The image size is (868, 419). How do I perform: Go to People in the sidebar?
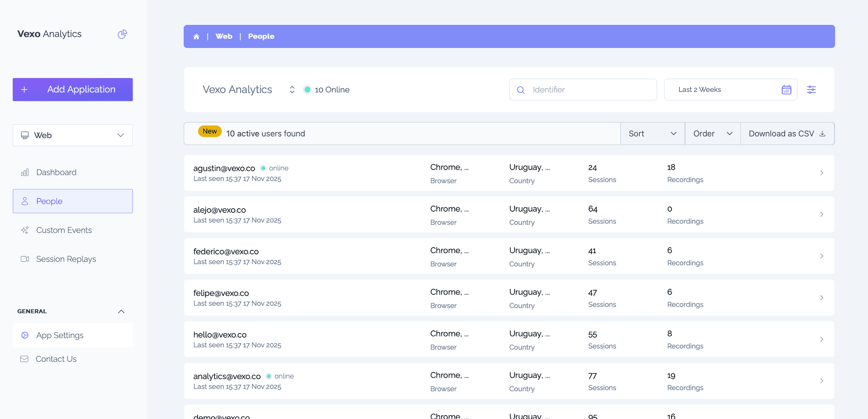(x=72, y=201)
